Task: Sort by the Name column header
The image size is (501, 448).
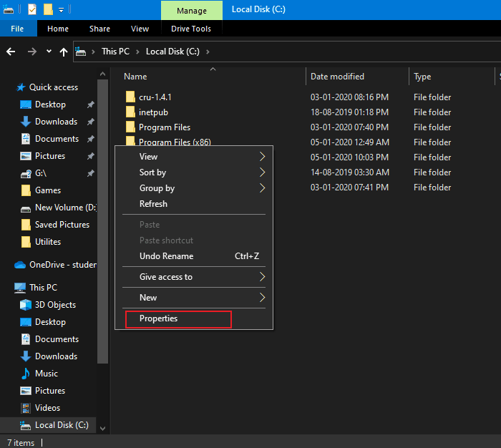Action: point(135,77)
